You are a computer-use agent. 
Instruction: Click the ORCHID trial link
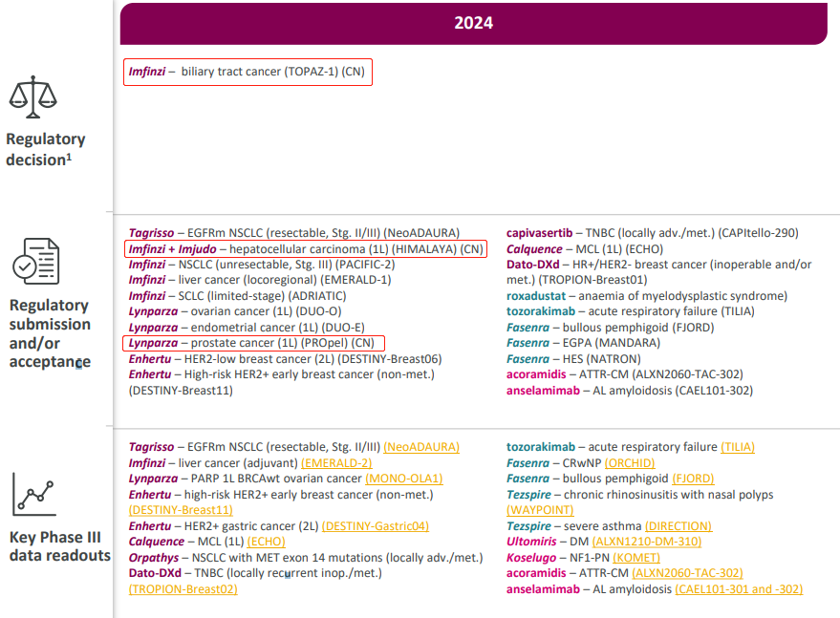coord(630,463)
